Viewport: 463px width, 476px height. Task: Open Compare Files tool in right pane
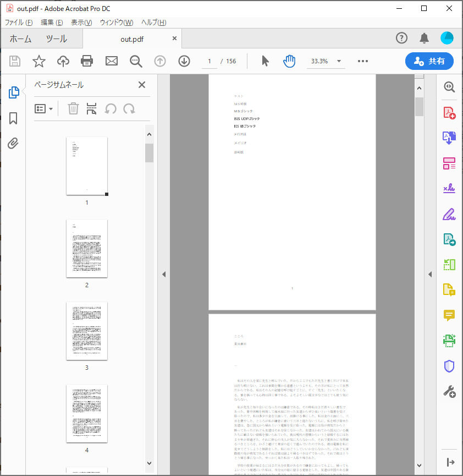coord(449,265)
